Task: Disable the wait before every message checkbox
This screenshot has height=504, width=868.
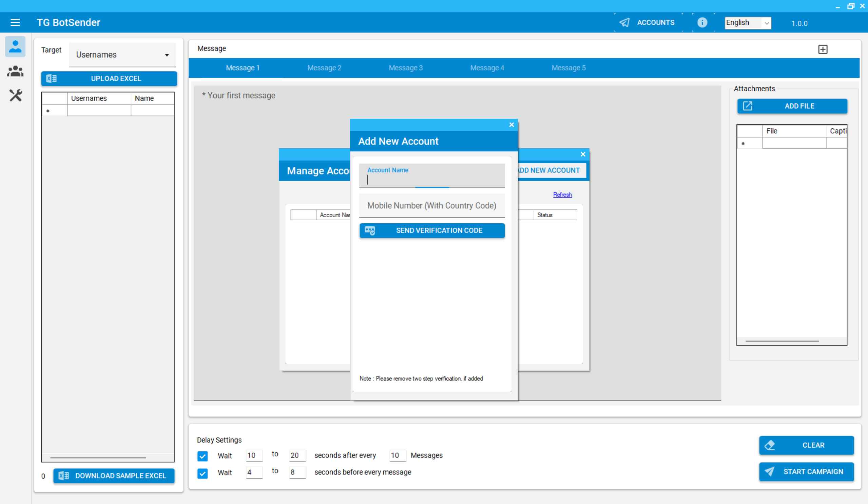Action: (x=202, y=473)
